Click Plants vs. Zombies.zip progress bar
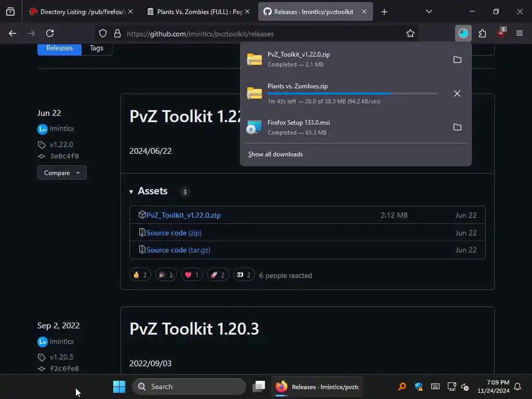The height and width of the screenshot is (399, 532). pyautogui.click(x=352, y=94)
